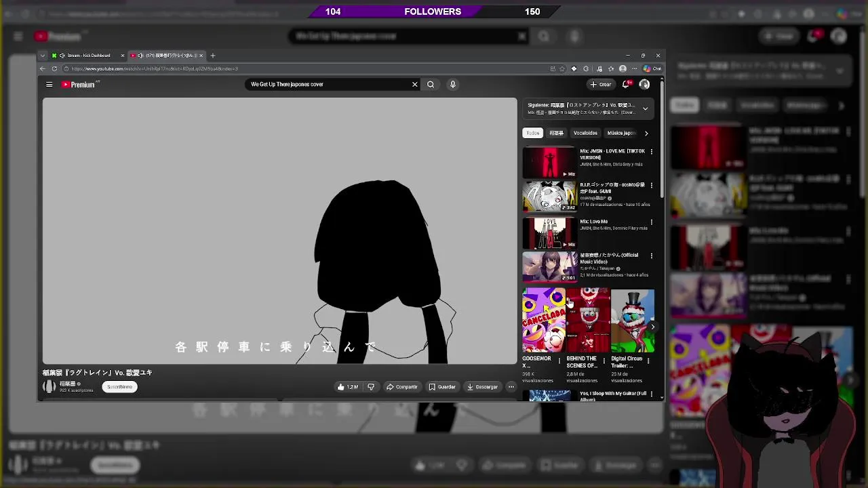Open options for R.I.P. GUMI video

click(652, 185)
